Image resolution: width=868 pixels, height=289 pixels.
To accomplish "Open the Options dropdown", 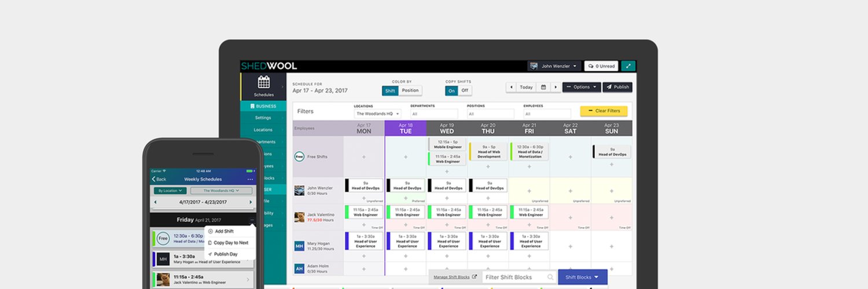I will [x=582, y=87].
